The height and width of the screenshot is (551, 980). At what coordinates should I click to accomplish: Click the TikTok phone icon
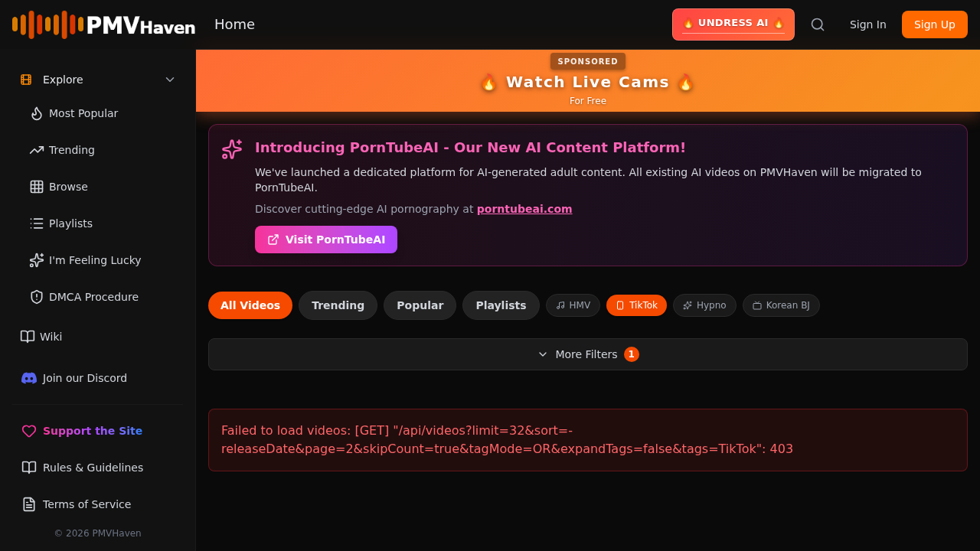point(620,305)
